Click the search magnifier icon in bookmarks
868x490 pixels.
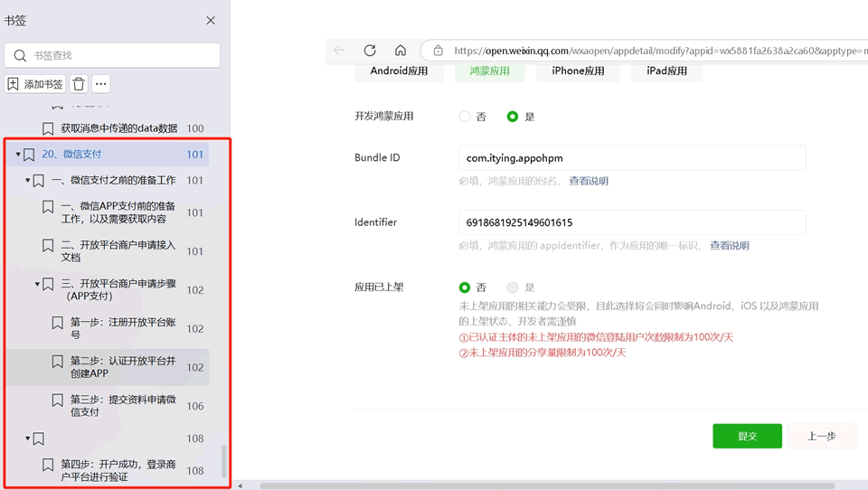point(20,55)
